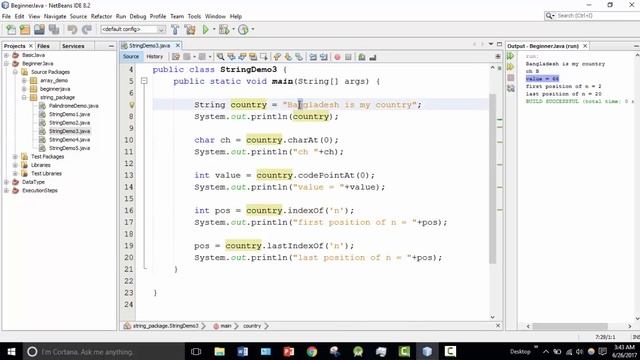Viewport: 640px width, 360px height.
Task: Click the editor Find Selection magnifier icon
Action: point(220,57)
